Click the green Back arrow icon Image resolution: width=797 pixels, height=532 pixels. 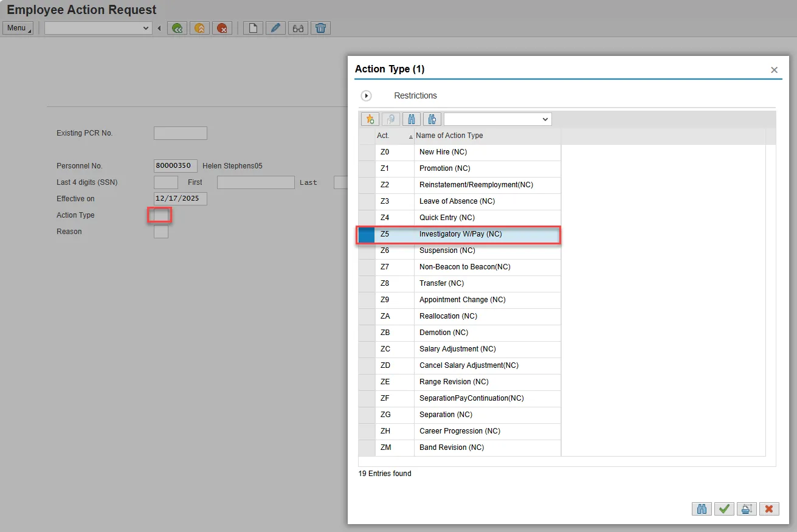tap(177, 28)
